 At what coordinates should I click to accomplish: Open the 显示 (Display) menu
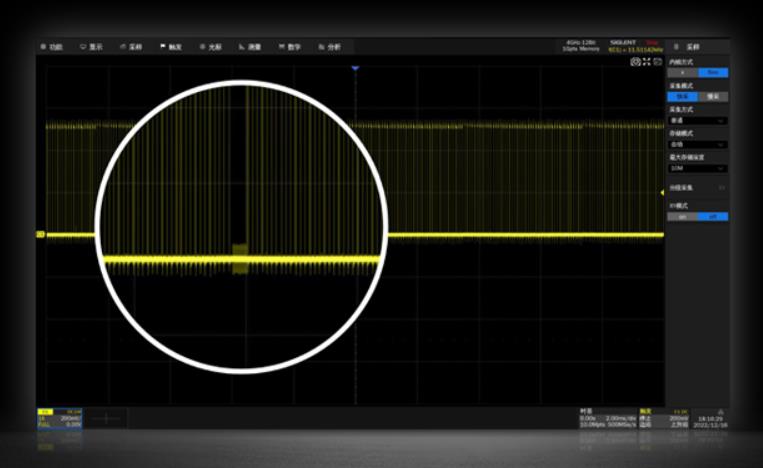(91, 47)
